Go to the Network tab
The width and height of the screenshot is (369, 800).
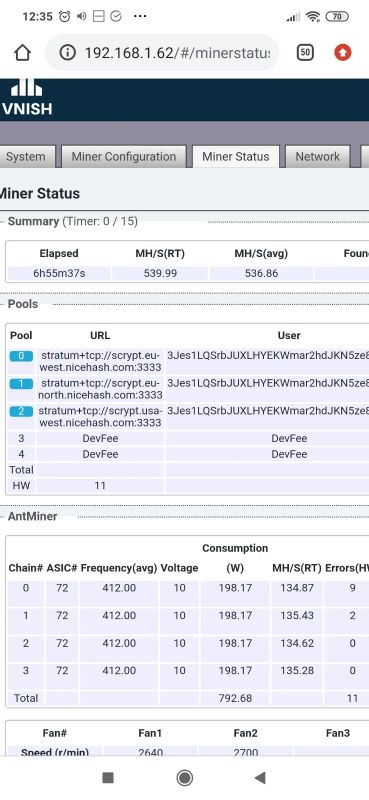tap(317, 157)
